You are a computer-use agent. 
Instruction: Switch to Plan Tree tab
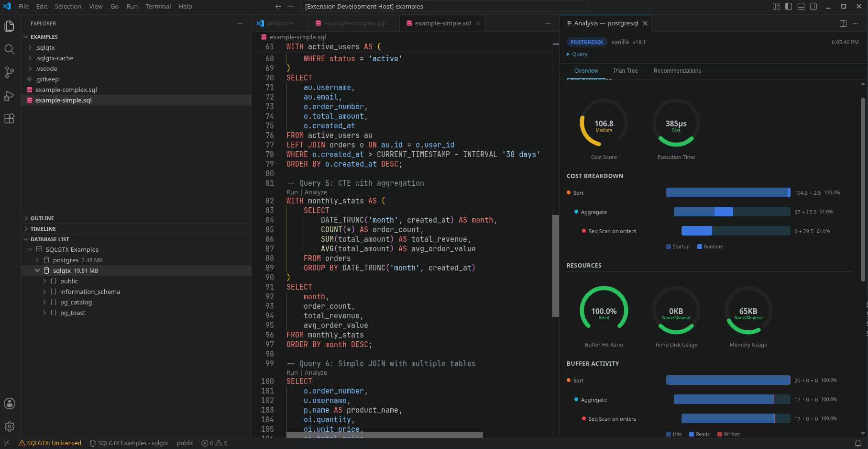(626, 71)
